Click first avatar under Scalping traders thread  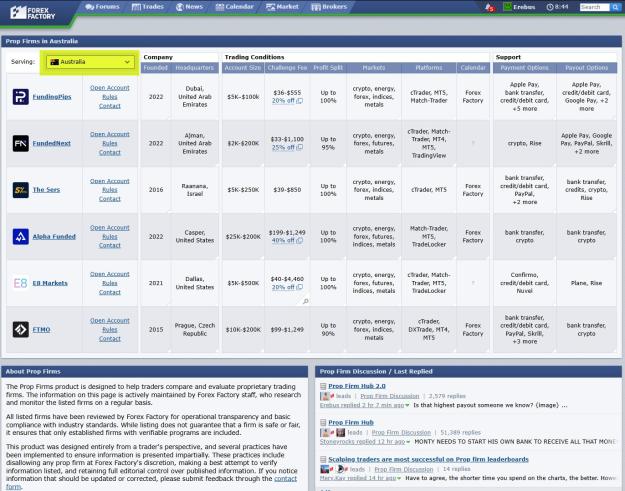(325, 469)
